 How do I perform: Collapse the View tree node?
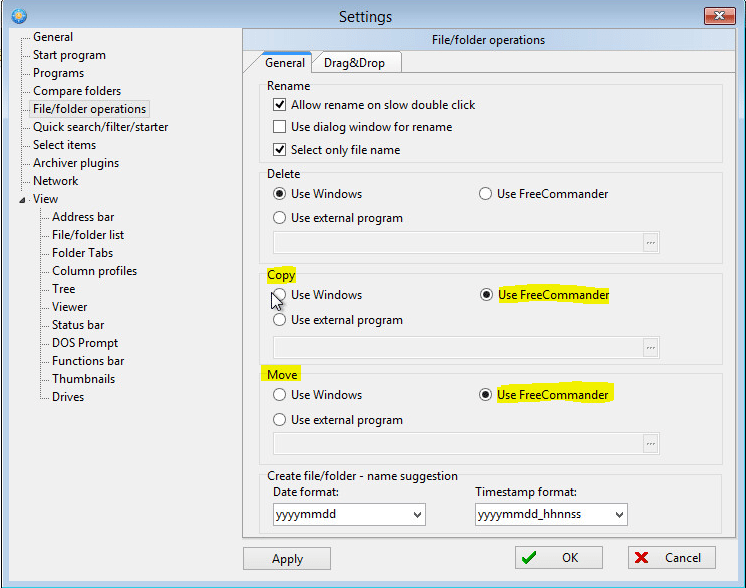click(x=23, y=199)
